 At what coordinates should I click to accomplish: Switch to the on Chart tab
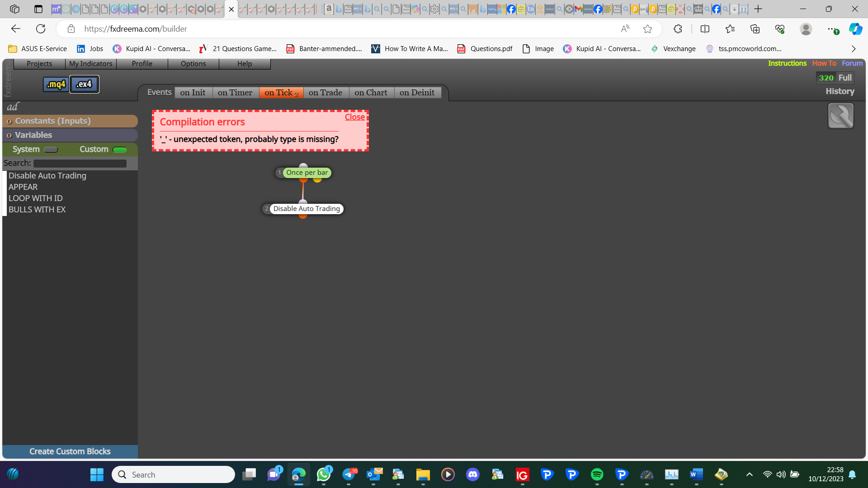pyautogui.click(x=371, y=93)
